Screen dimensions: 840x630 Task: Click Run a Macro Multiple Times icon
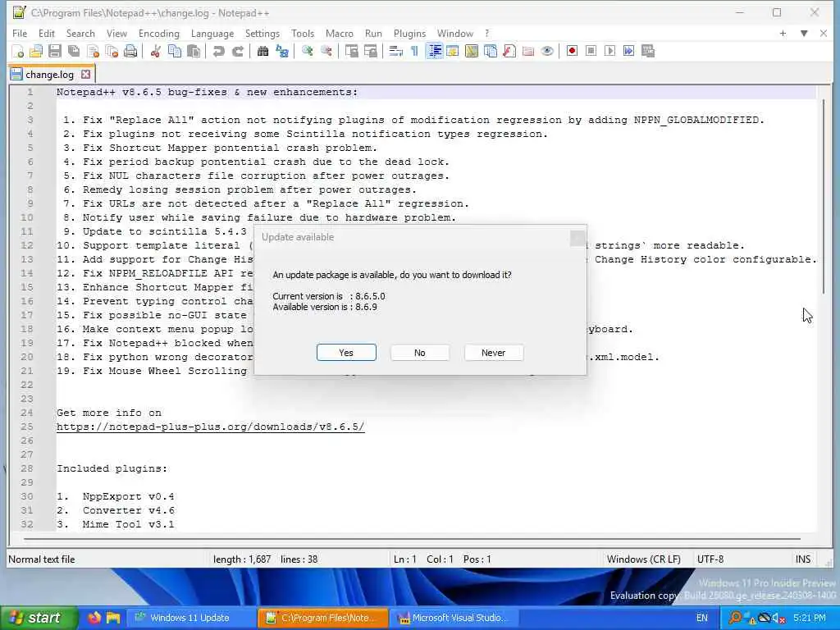(629, 52)
